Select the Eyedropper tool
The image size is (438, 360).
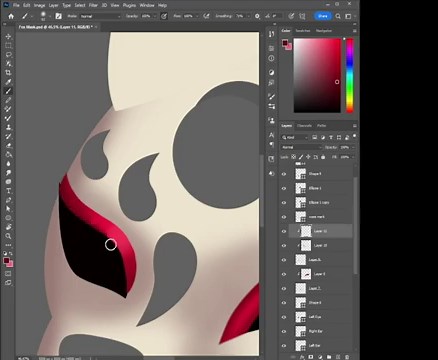tap(9, 82)
